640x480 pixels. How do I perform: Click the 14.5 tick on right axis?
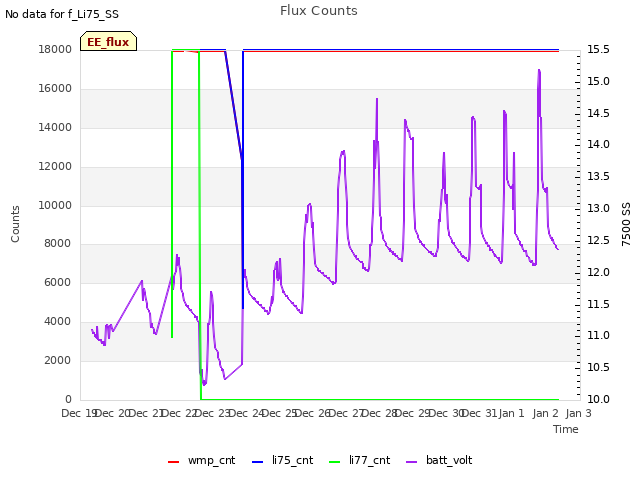pos(598,113)
